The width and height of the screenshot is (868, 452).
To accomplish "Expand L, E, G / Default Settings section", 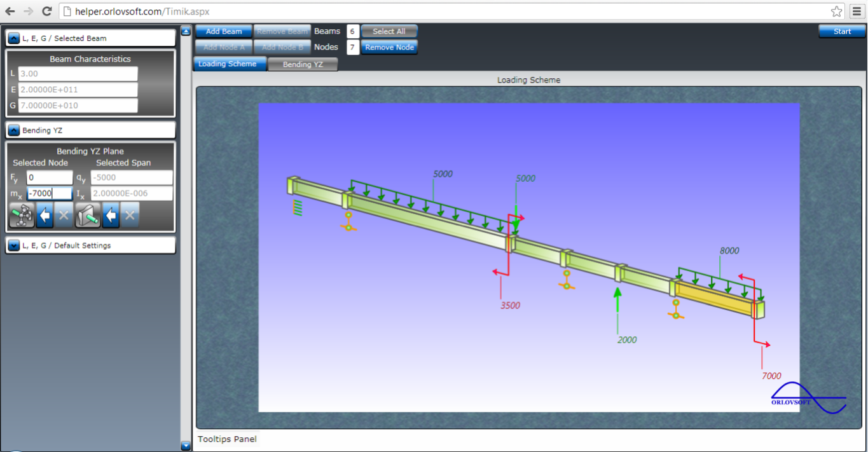I will point(14,245).
